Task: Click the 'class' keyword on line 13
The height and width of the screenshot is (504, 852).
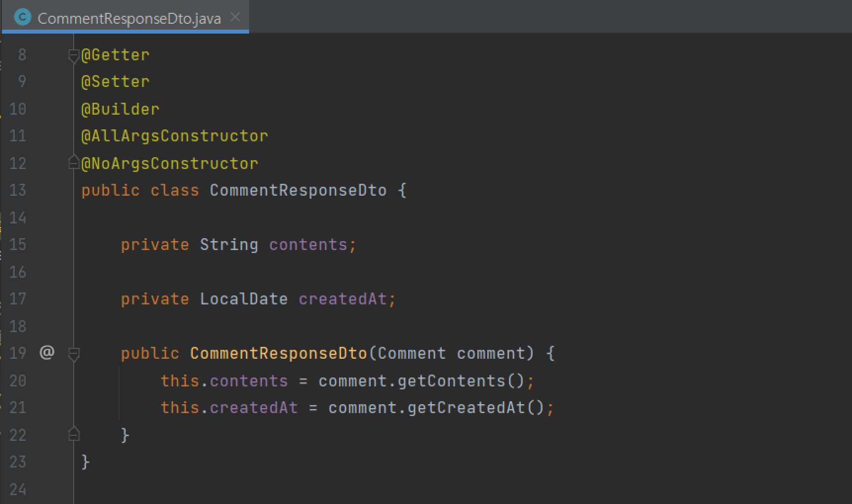Action: (174, 190)
